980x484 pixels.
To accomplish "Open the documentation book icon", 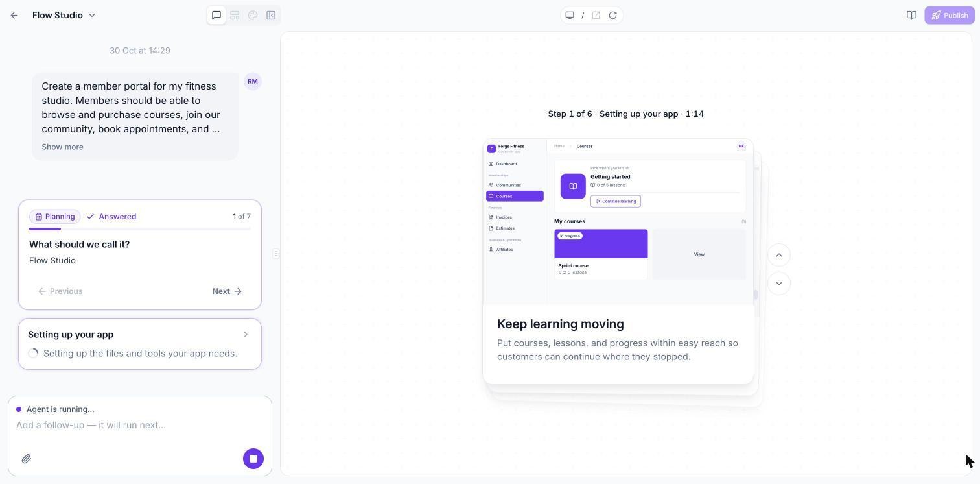I will point(911,15).
